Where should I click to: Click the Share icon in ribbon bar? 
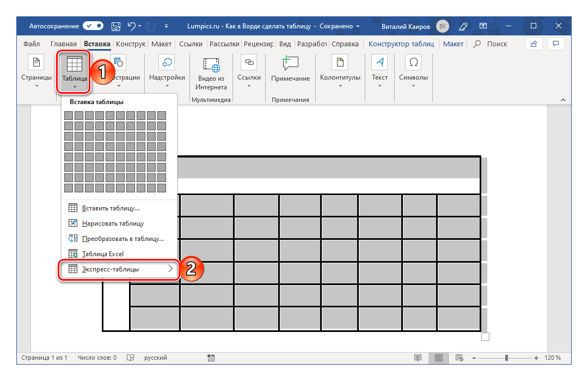click(534, 44)
